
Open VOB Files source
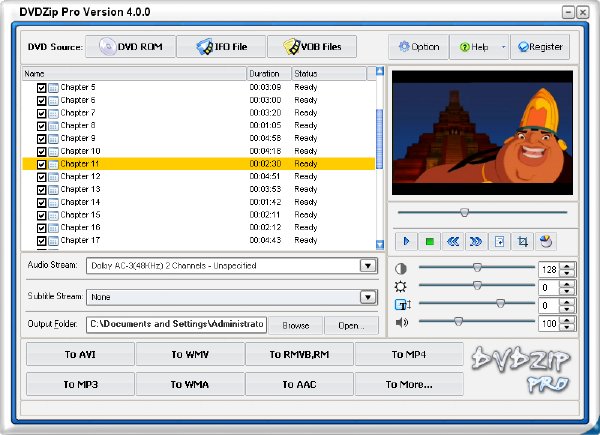click(x=312, y=47)
